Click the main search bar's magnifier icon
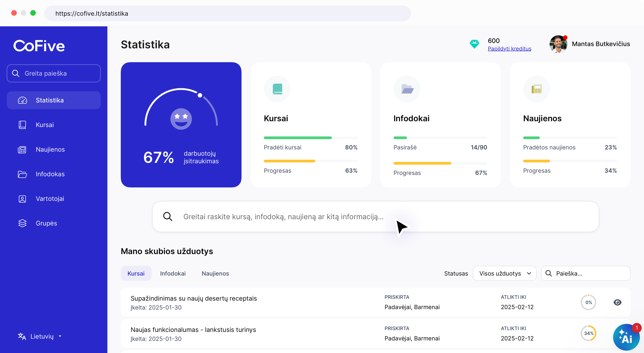 pos(168,217)
